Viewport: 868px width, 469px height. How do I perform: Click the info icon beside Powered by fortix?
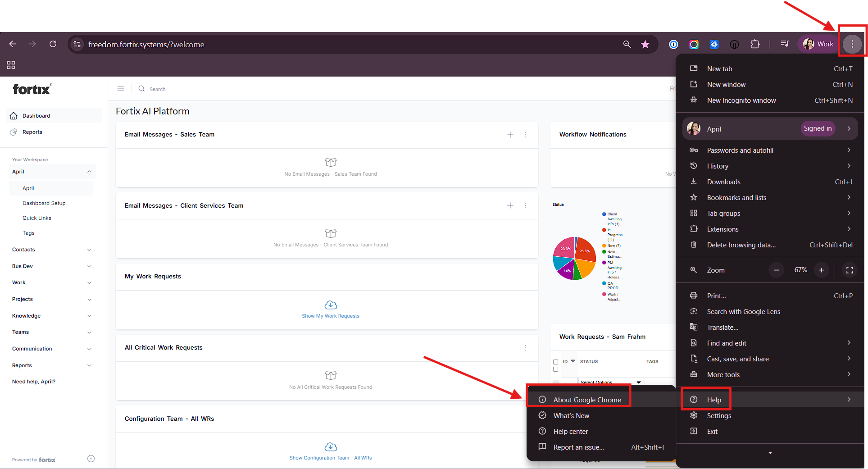click(91, 459)
